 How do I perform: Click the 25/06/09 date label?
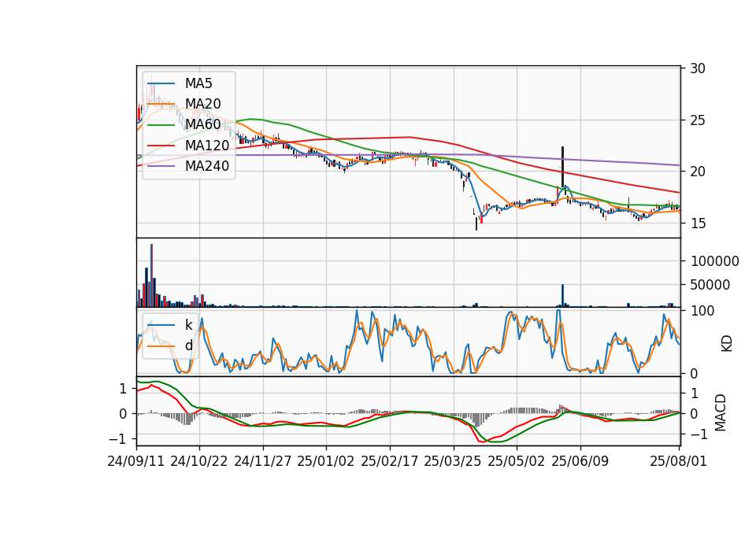pos(580,461)
